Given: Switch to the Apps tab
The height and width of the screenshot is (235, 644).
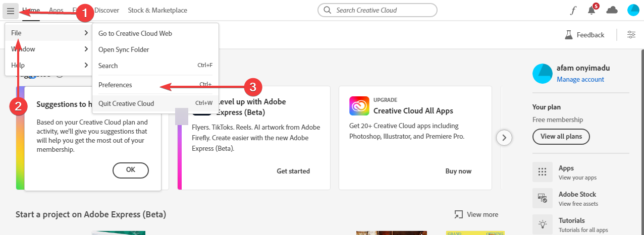Looking at the screenshot, I should pyautogui.click(x=56, y=10).
